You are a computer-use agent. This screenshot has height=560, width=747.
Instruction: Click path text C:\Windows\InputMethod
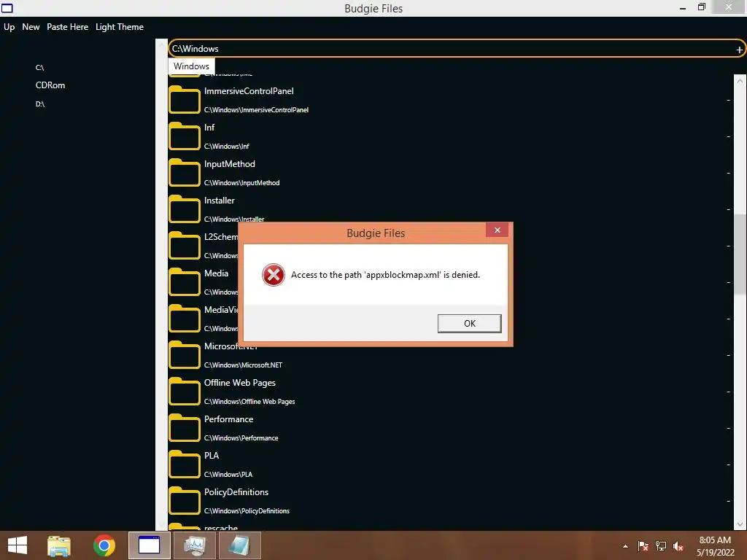(242, 183)
